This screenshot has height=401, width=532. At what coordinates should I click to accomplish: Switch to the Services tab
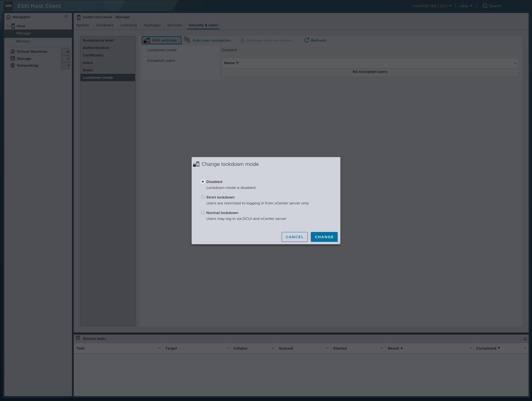click(x=174, y=25)
